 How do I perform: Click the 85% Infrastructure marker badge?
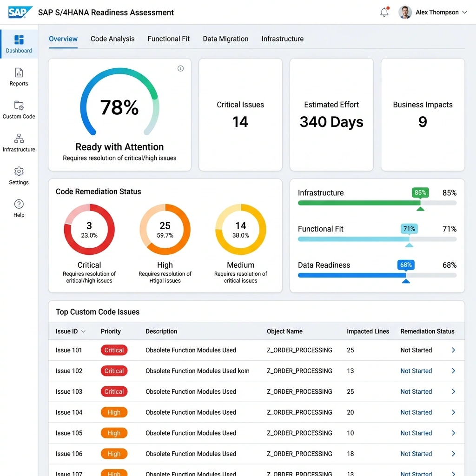420,192
